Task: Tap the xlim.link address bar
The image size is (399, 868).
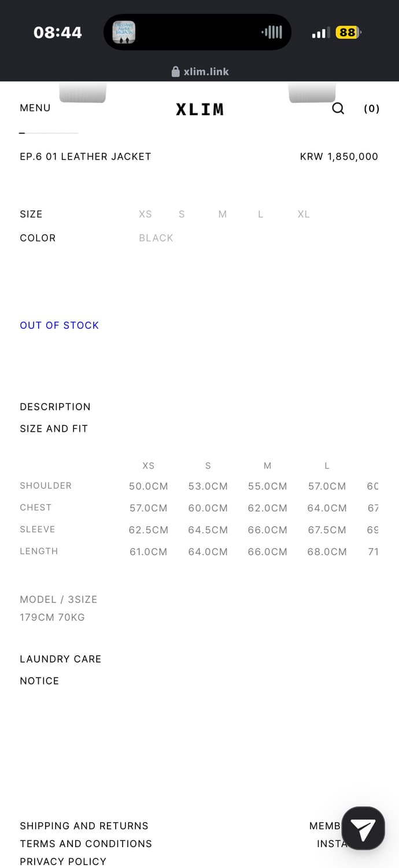Action: pos(206,72)
